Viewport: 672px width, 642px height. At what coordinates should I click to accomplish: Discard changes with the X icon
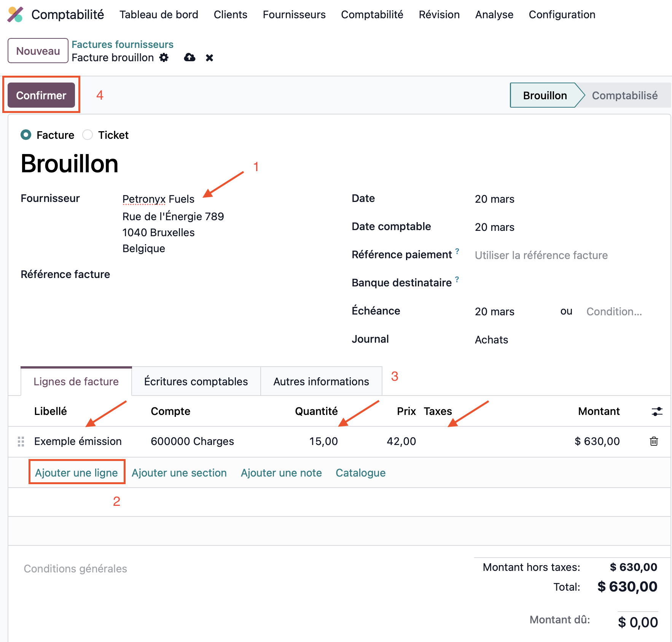(209, 58)
